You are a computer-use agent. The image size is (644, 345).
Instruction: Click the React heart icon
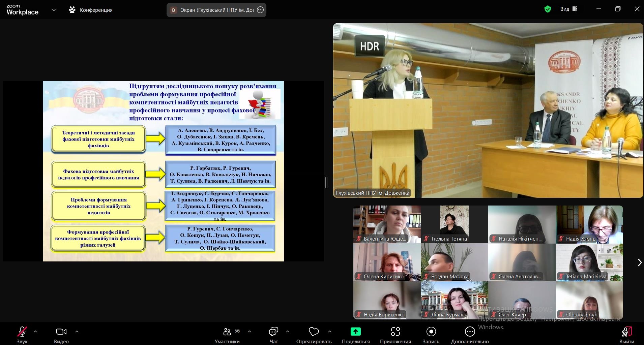314,332
